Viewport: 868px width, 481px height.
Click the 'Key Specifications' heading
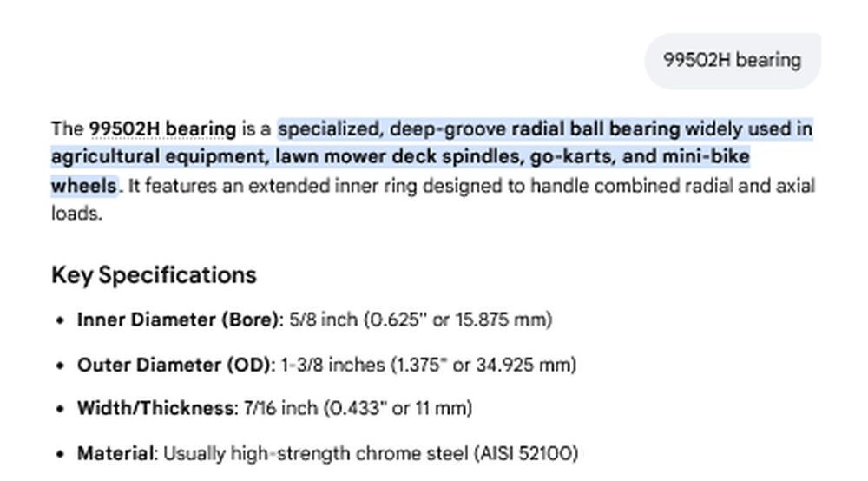[154, 275]
